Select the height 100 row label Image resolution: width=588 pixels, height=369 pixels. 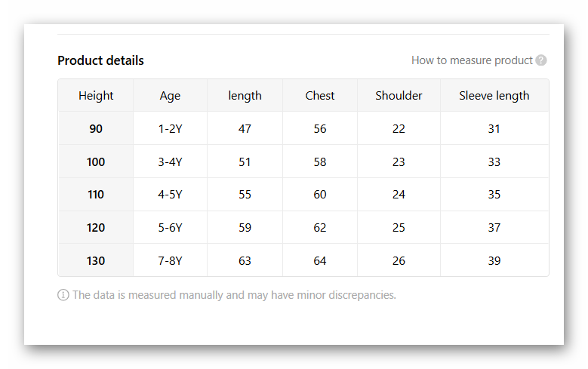coord(96,161)
